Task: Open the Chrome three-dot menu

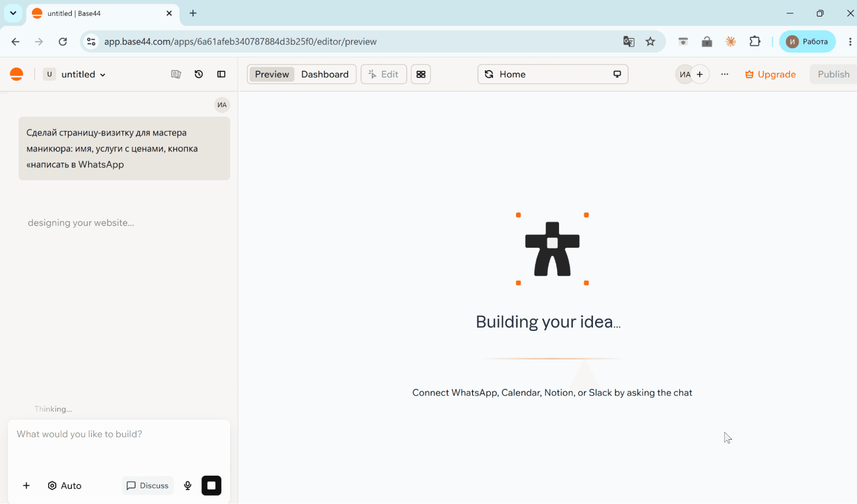Action: point(850,42)
